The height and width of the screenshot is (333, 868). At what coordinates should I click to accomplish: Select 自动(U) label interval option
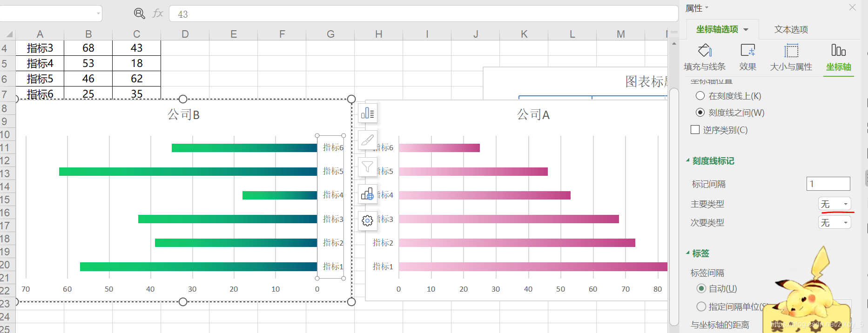click(701, 288)
